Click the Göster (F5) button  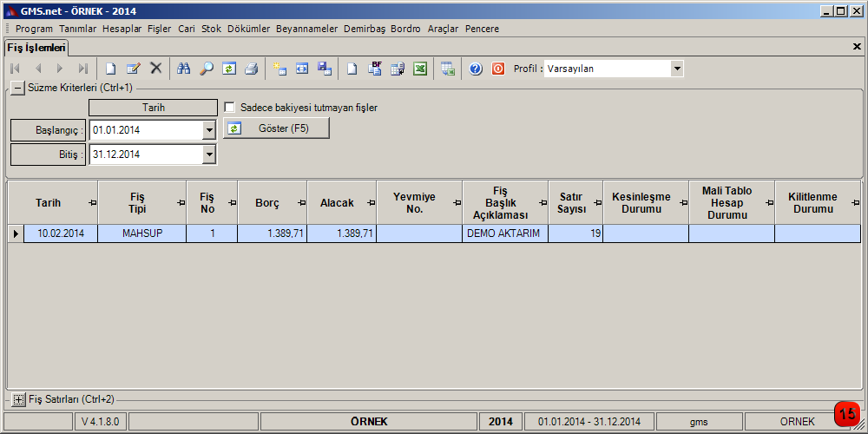(277, 128)
